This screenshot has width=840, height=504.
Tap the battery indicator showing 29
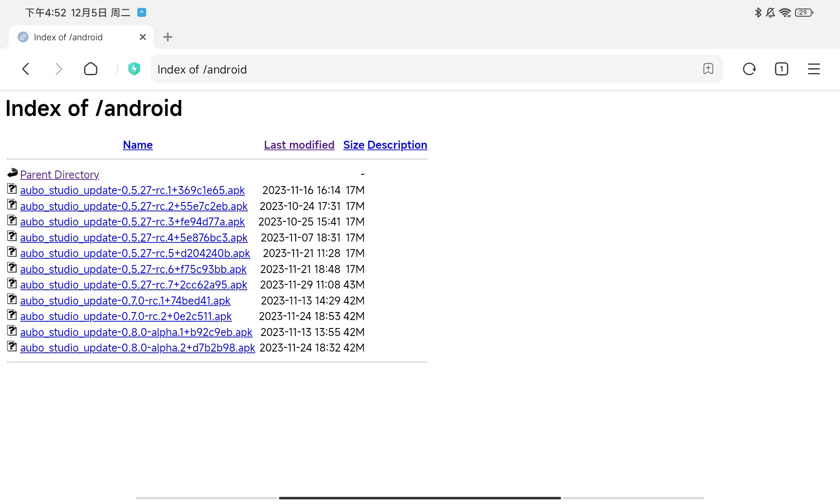click(x=804, y=13)
